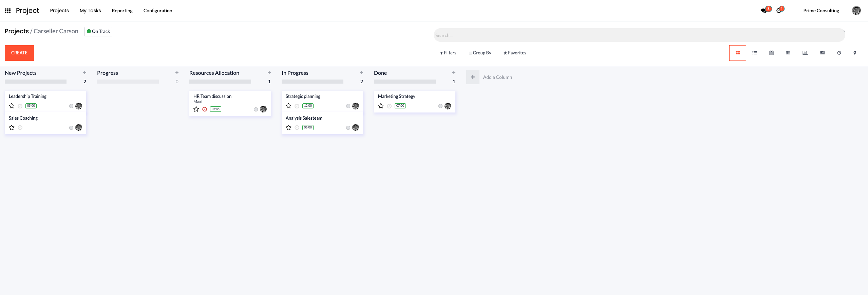This screenshot has height=295, width=868.
Task: Switch to Graph bar chart view
Action: (x=805, y=53)
